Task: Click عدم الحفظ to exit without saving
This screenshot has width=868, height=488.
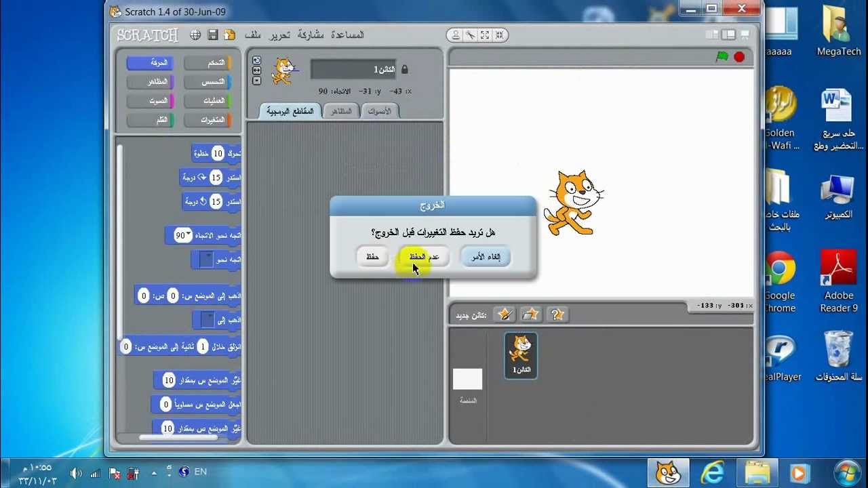Action: click(x=424, y=256)
